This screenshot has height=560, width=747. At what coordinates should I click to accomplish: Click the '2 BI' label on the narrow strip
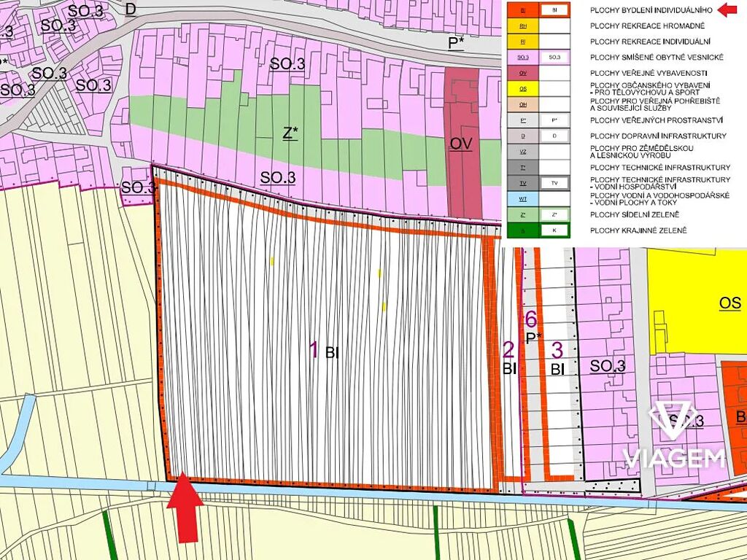pyautogui.click(x=509, y=359)
